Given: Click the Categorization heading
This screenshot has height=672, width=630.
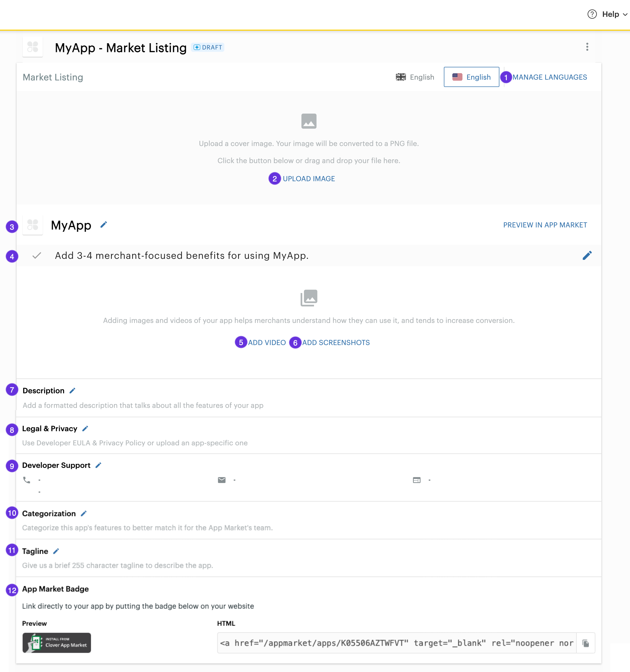Looking at the screenshot, I should 49,513.
